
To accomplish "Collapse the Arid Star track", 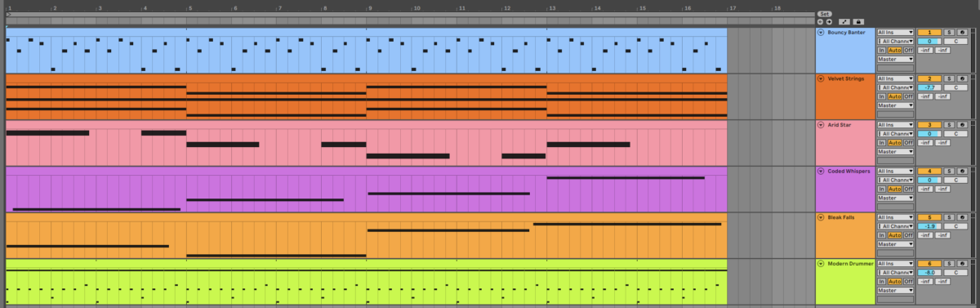I will 821,125.
